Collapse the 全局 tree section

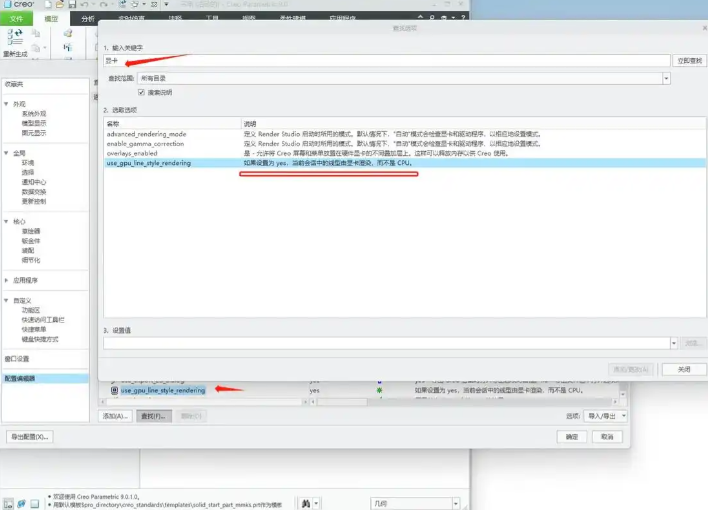click(x=6, y=153)
